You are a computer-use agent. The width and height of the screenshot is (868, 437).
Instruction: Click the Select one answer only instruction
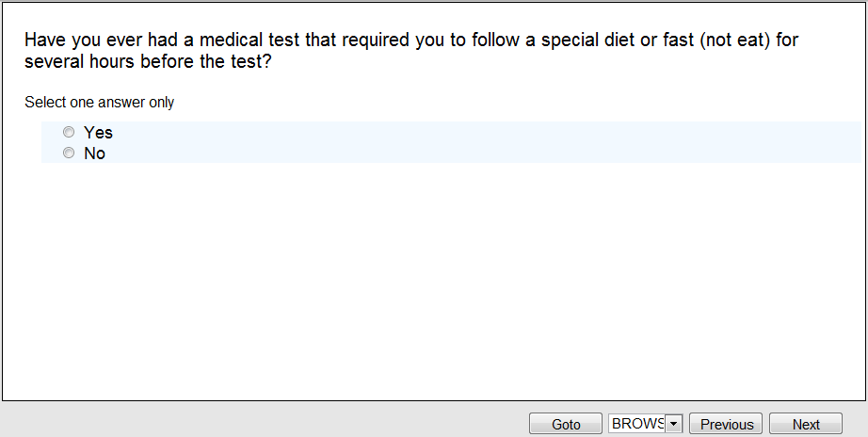click(100, 103)
